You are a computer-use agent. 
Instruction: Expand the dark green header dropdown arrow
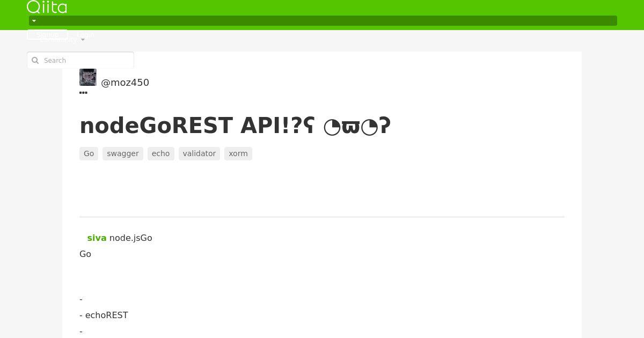click(x=34, y=21)
